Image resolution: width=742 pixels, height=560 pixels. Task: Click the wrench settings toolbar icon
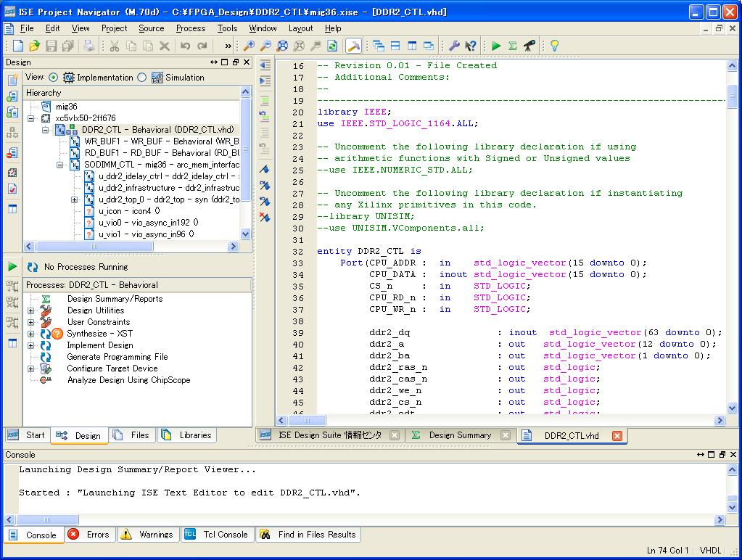(x=454, y=46)
